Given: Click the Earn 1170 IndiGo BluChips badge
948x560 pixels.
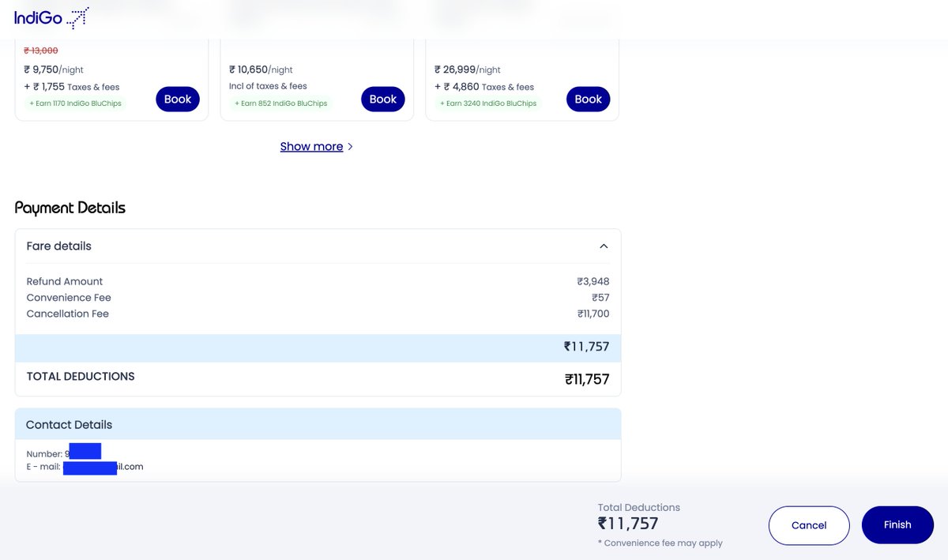Looking at the screenshot, I should [76, 103].
